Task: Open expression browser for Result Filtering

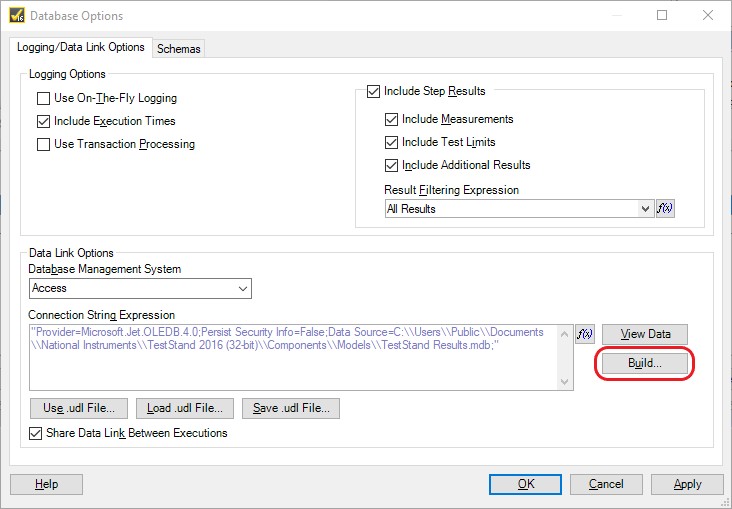Action: coord(665,208)
